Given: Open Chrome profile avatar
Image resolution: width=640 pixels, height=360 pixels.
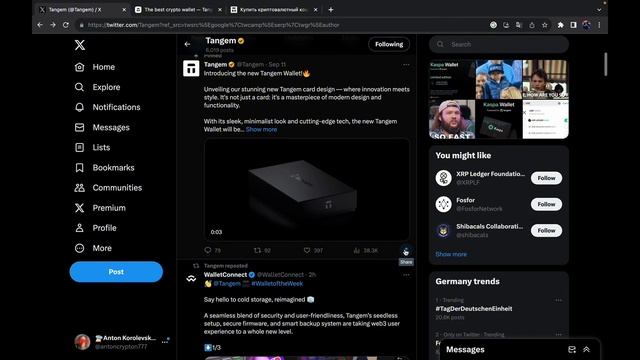Looking at the screenshot, I should click(x=587, y=25).
